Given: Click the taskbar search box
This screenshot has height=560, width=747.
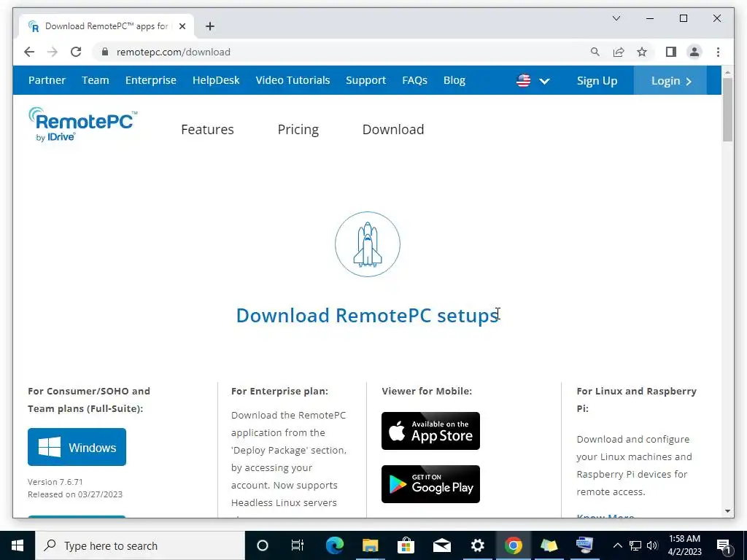Looking at the screenshot, I should 140,545.
